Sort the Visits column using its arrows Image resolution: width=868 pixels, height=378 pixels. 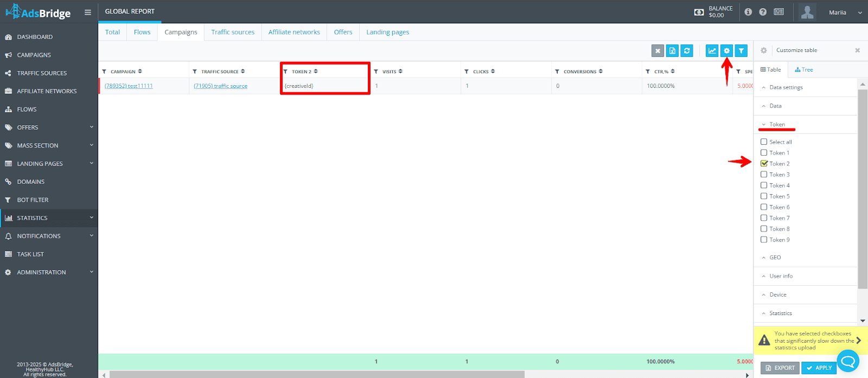[x=400, y=71]
